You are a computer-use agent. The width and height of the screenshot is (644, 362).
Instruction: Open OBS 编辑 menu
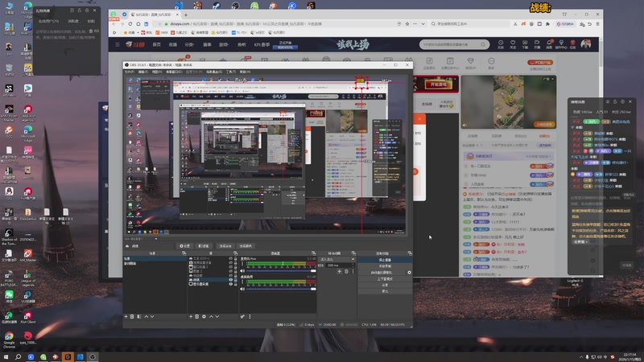tap(143, 72)
